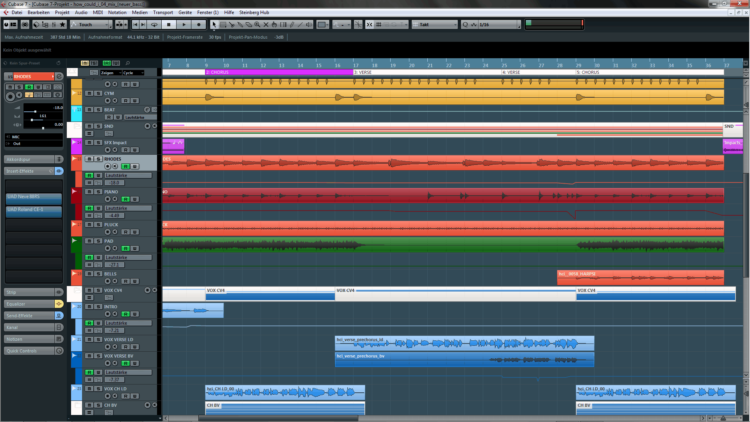
Task: Select the Split scissors tool
Action: (232, 24)
